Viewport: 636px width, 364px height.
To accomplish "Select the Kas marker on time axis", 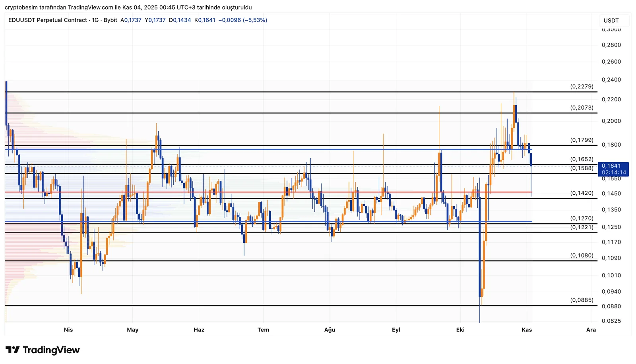I will tap(527, 330).
